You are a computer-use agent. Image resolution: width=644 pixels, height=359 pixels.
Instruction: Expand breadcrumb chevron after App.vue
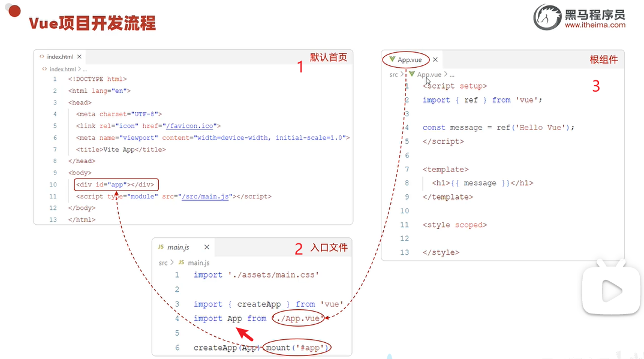446,74
